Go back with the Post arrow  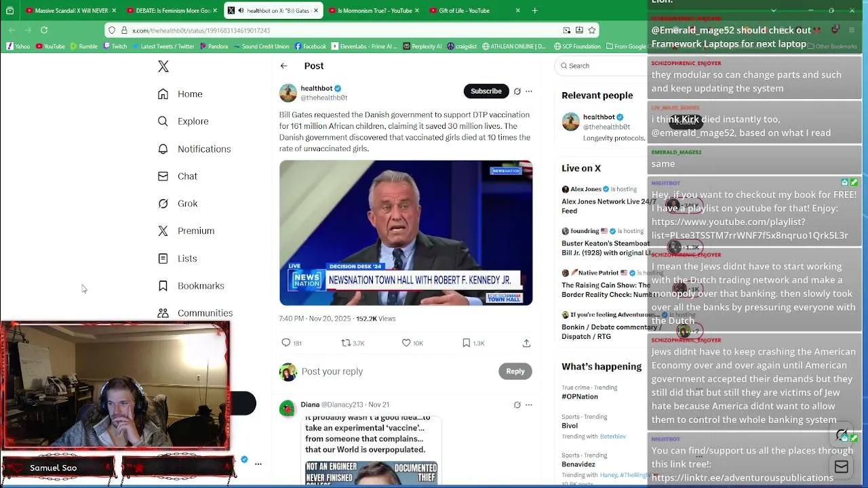[x=284, y=66]
